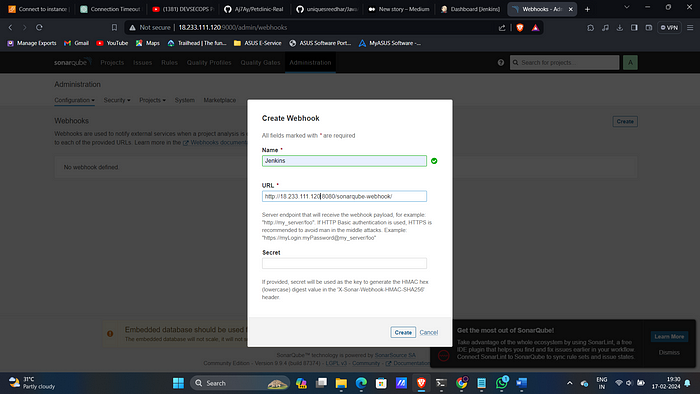Image resolution: width=700 pixels, height=394 pixels.
Task: Open the user avatar A menu
Action: (x=630, y=62)
